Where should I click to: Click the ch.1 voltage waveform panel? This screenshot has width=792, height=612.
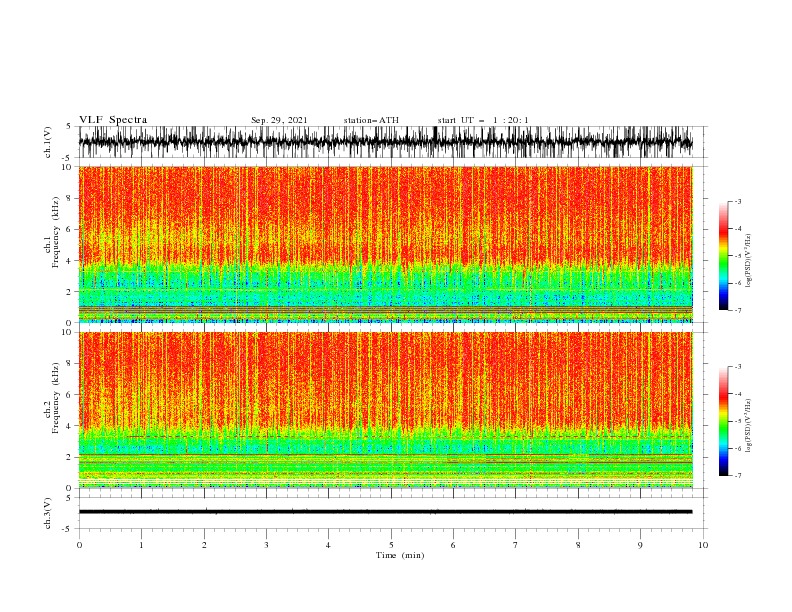coord(391,142)
